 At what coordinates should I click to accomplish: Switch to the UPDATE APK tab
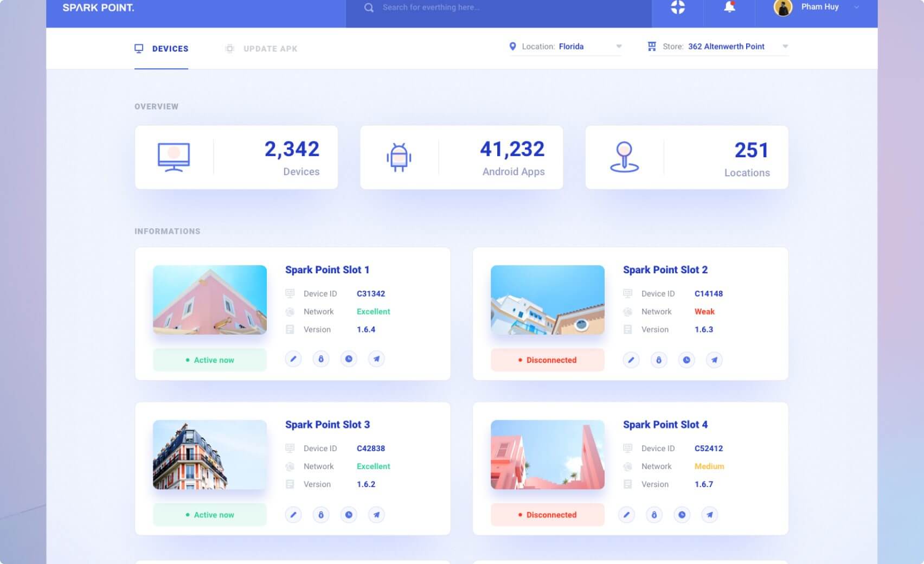pos(260,48)
